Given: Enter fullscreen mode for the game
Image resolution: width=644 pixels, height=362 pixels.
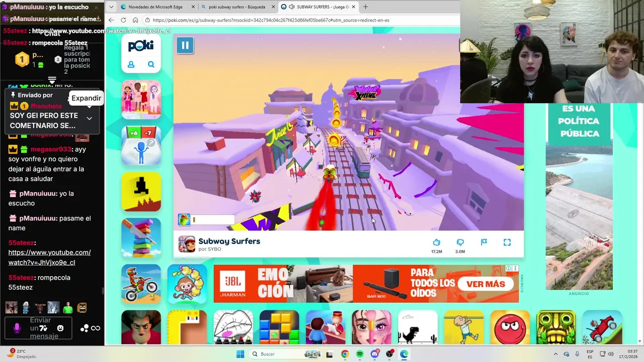Looking at the screenshot, I should [x=507, y=242].
